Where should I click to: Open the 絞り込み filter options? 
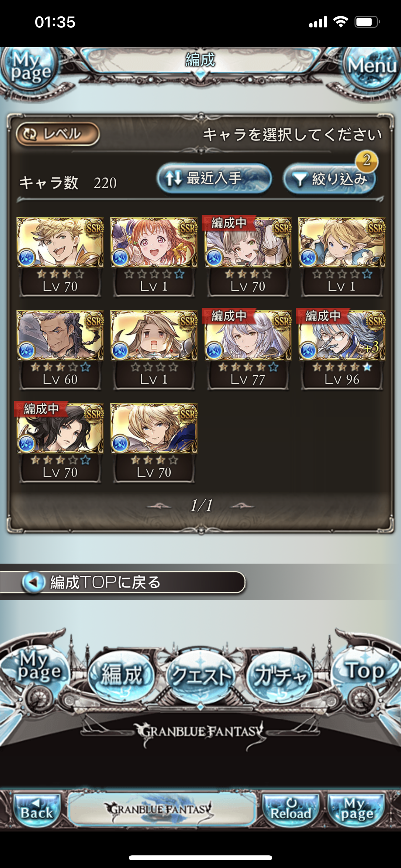330,179
